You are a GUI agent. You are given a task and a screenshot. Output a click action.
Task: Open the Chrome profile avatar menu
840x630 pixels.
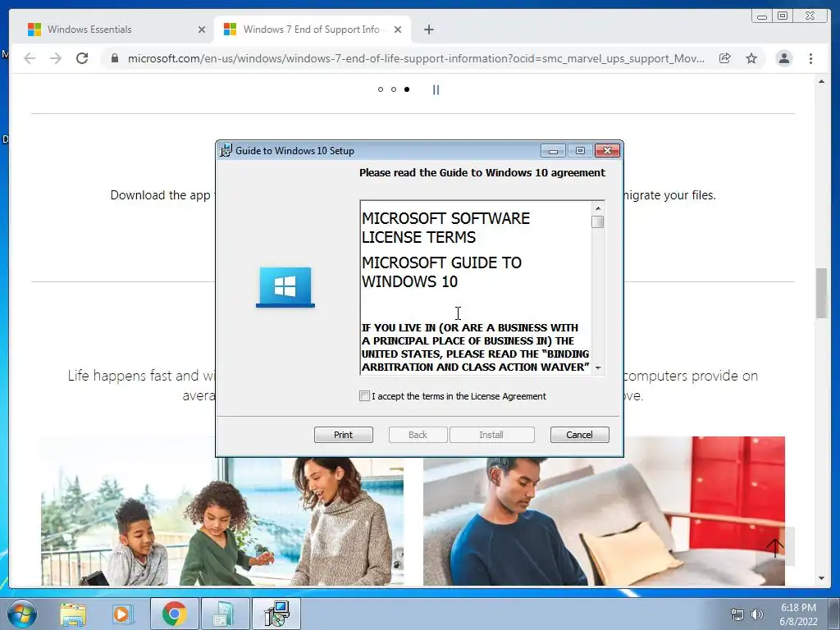(783, 58)
